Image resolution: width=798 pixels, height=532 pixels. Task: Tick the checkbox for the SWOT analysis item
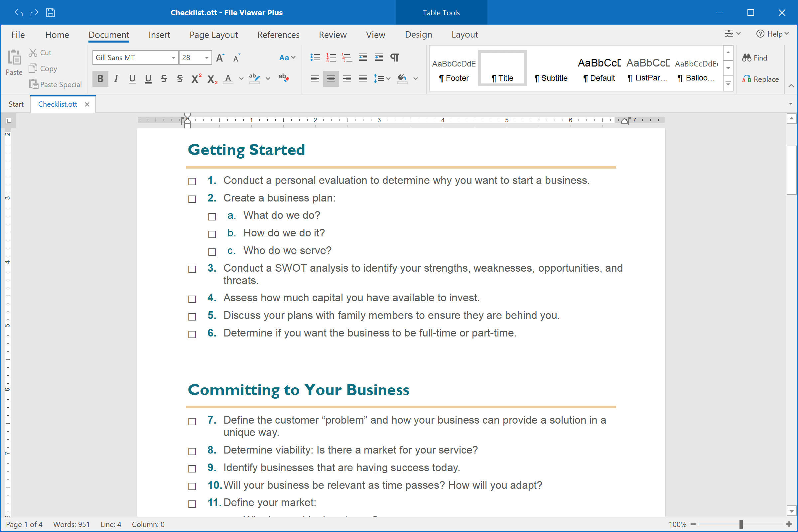point(192,269)
